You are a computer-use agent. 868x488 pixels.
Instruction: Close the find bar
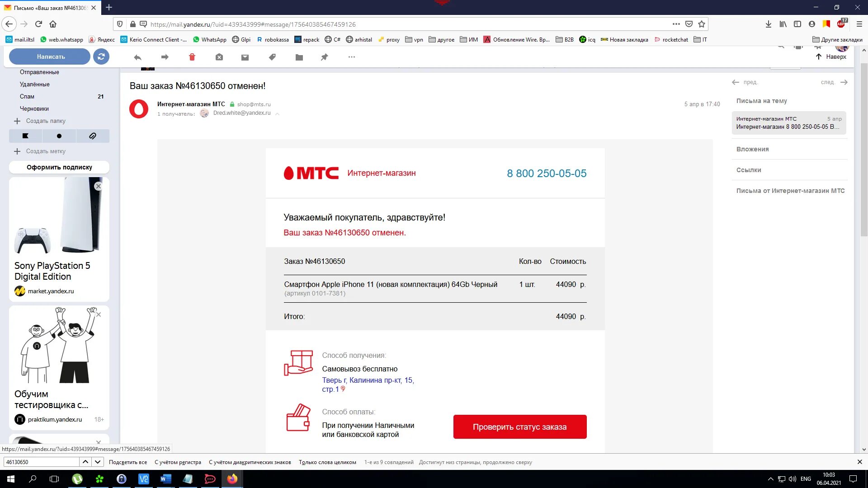[x=859, y=462]
